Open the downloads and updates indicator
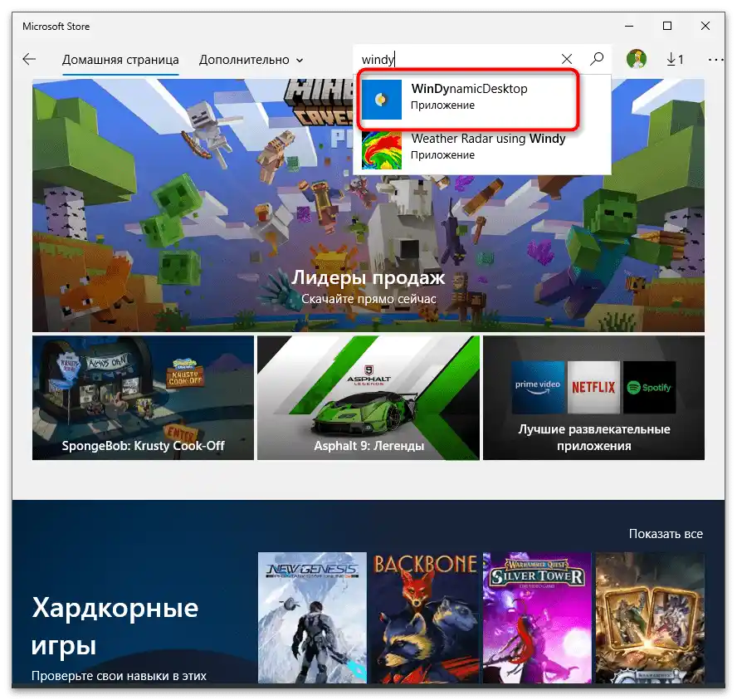 (675, 59)
